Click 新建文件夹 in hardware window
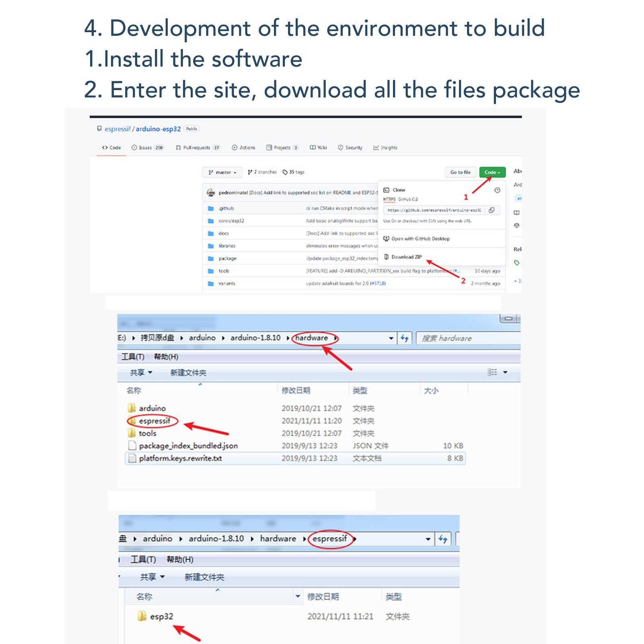Image resolution: width=644 pixels, height=644 pixels. [188, 372]
